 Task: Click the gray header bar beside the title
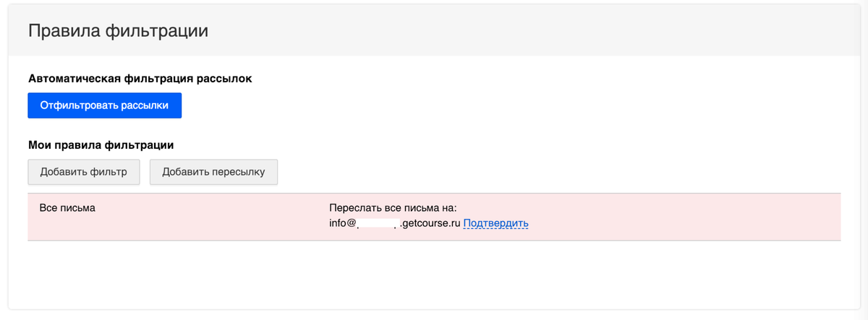(535, 30)
